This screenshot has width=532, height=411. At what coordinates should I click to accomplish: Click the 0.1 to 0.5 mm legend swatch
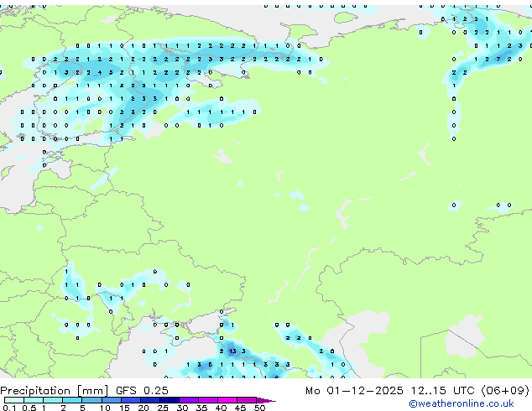pyautogui.click(x=14, y=400)
